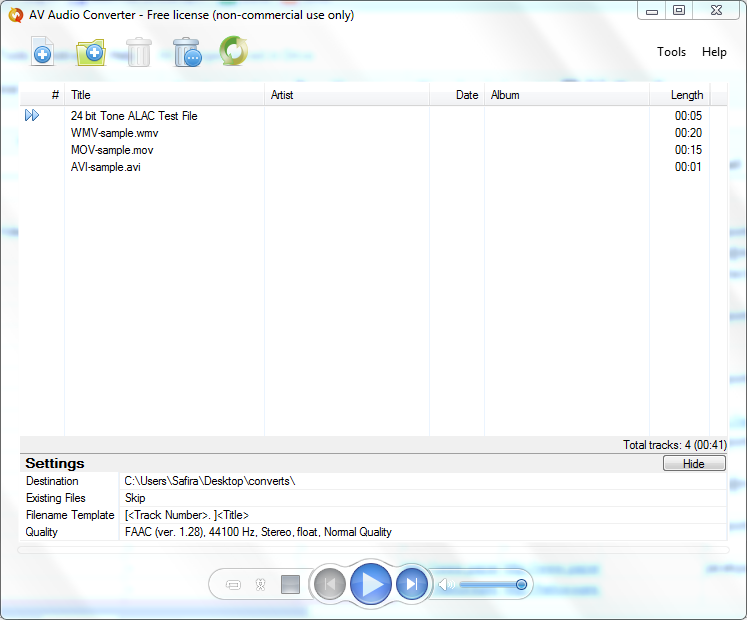
Task: Click the volume slider handle
Action: 521,584
